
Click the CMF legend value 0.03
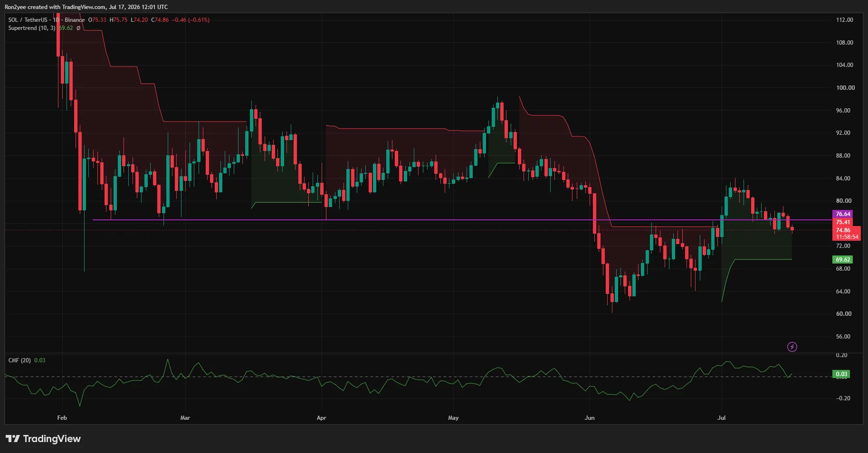40,360
